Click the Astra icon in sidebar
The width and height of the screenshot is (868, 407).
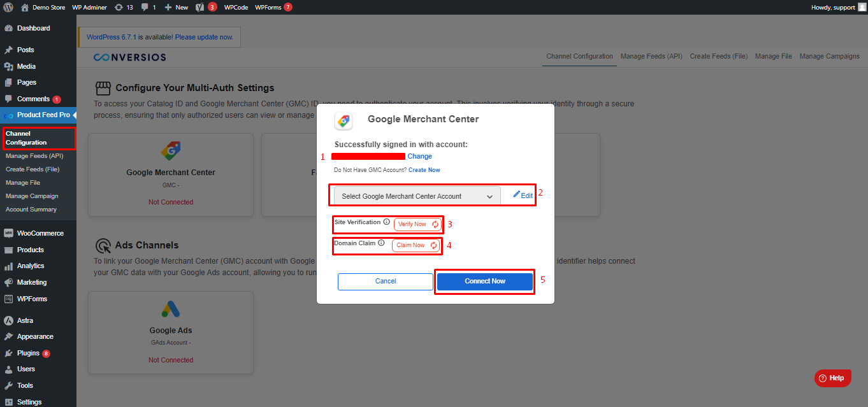[9, 320]
